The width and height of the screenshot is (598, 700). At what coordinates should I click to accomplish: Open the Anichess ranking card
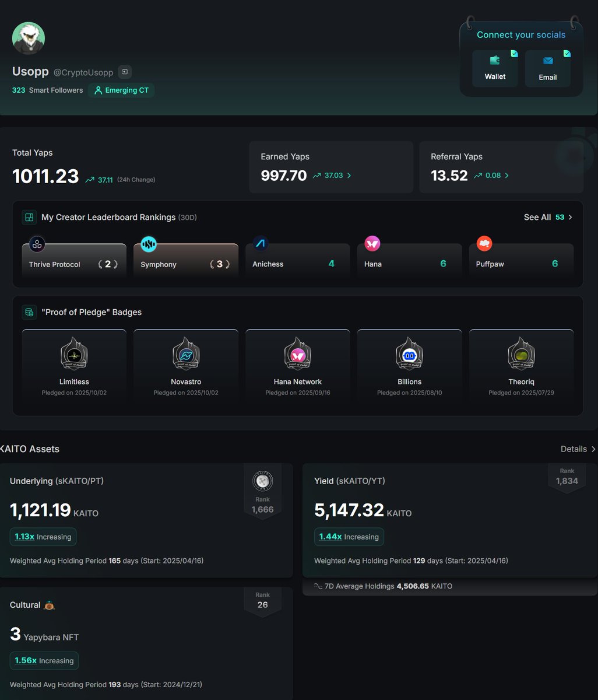298,260
